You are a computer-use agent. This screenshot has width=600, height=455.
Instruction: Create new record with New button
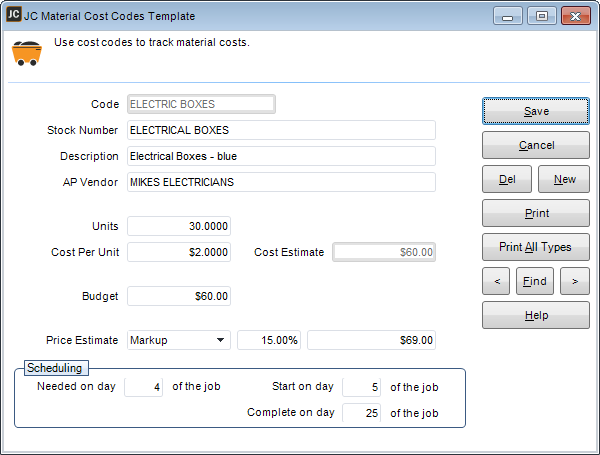click(564, 179)
